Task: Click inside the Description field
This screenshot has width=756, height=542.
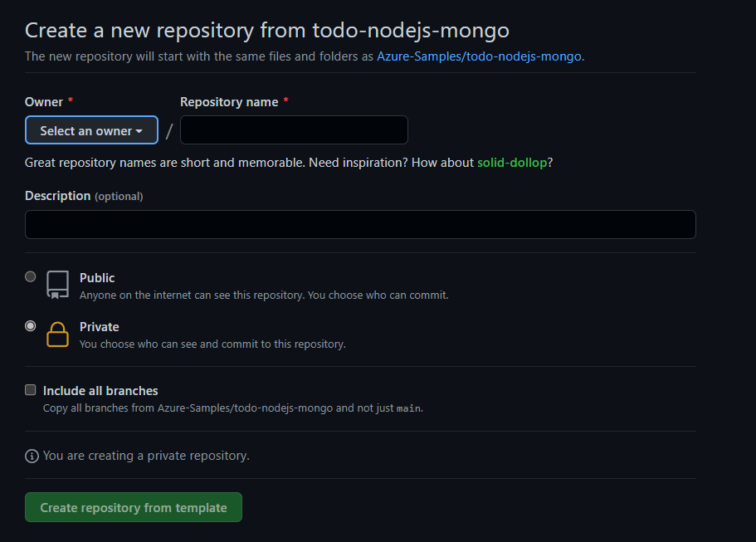Action: [360, 224]
